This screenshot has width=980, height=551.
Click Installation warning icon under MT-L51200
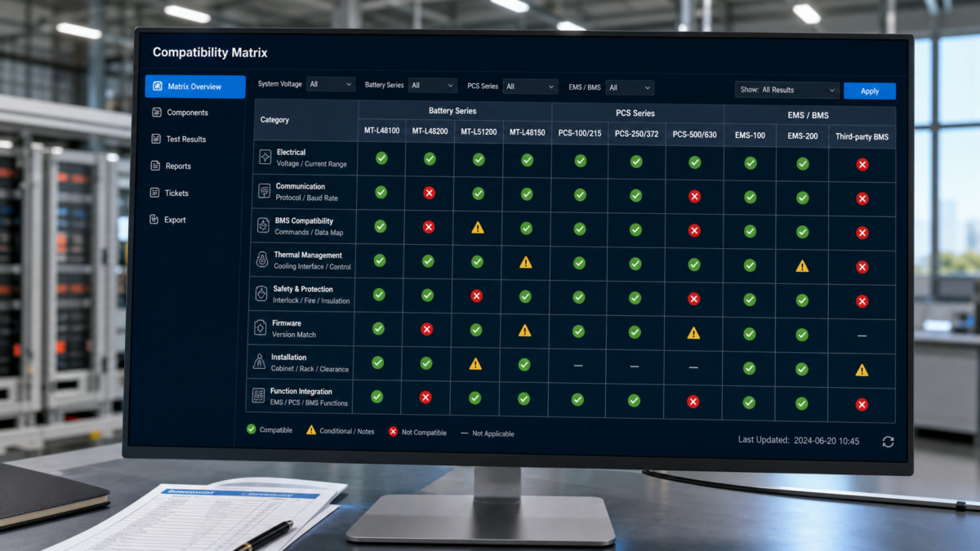point(475,364)
